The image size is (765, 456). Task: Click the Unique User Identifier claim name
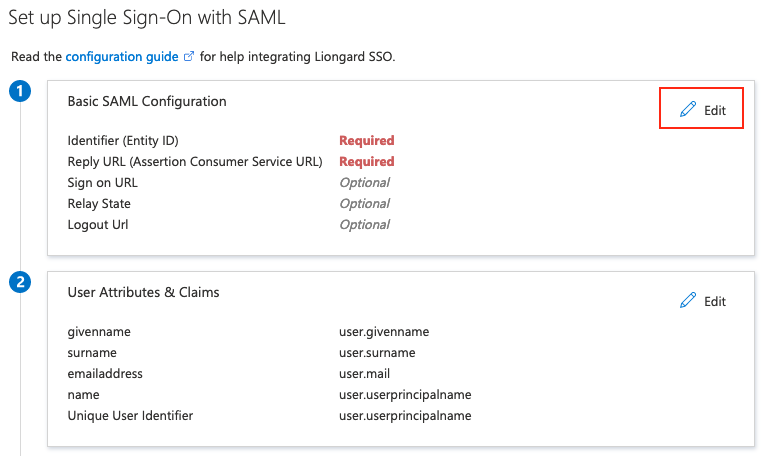click(x=130, y=415)
